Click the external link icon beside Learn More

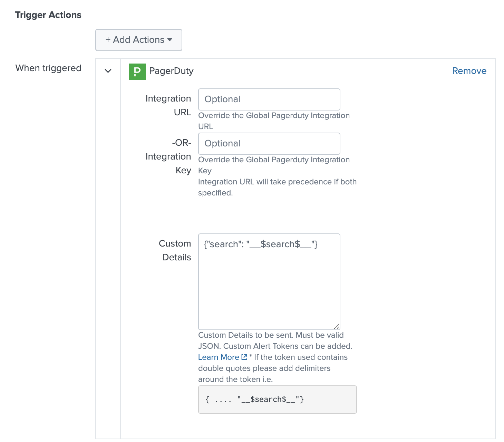244,357
